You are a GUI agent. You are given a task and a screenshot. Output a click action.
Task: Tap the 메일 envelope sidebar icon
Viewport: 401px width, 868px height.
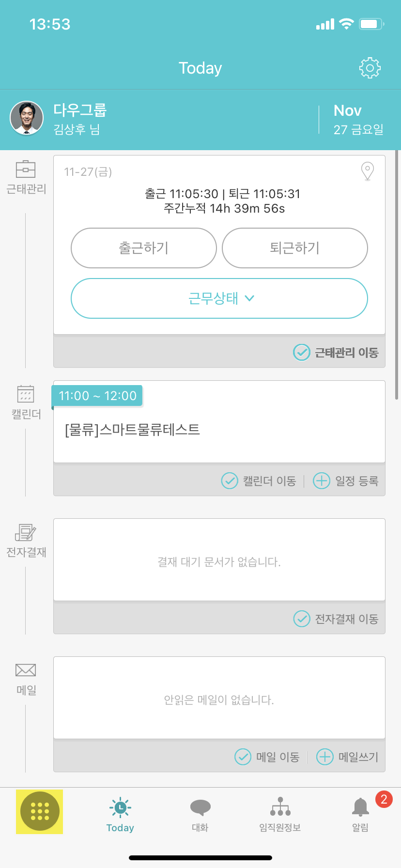pos(26,670)
